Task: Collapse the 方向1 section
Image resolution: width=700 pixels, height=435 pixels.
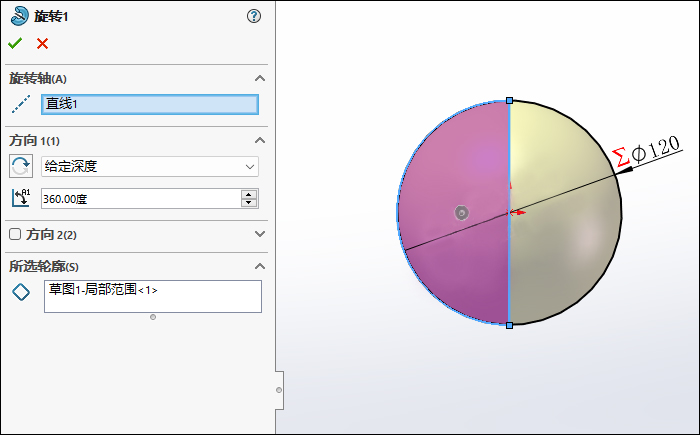Action: click(260, 141)
